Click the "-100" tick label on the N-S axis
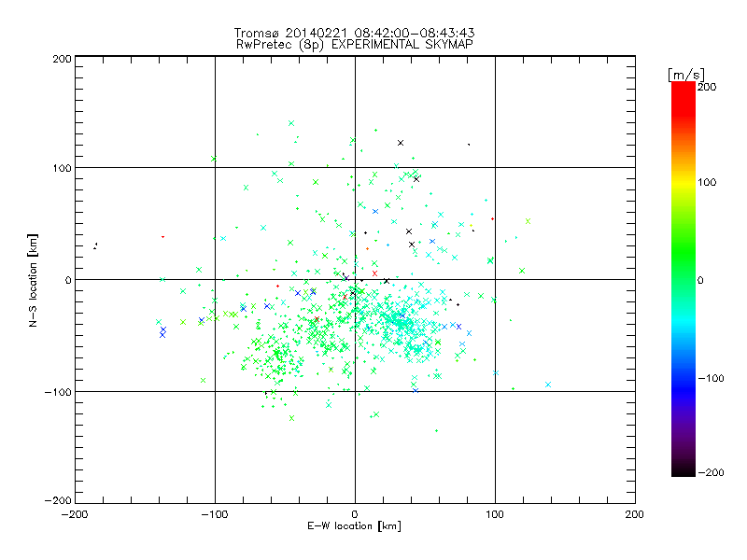Viewport: 747px width, 560px height. (58, 392)
